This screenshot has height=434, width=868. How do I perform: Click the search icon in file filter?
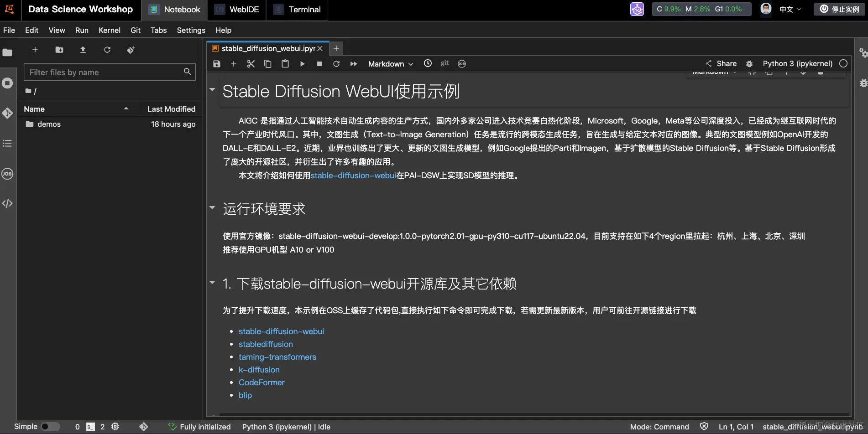(187, 72)
